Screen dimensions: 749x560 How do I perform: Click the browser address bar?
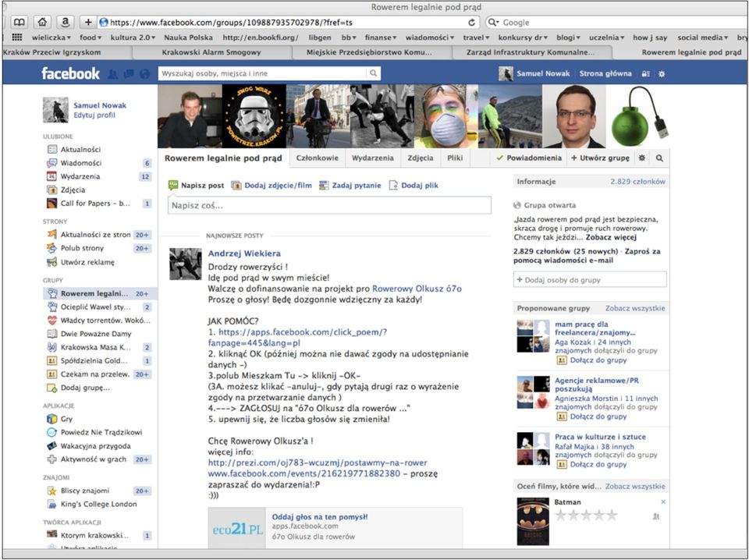(x=289, y=23)
